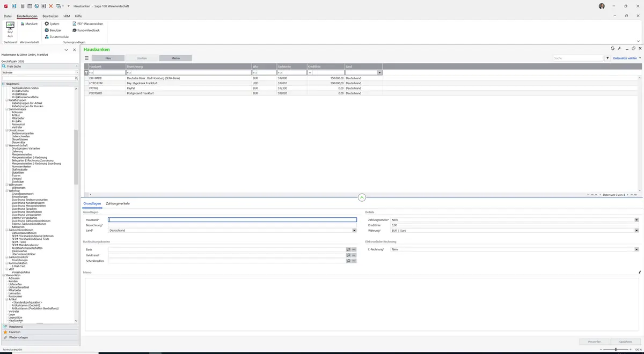This screenshot has width=644, height=354.
Task: Open the Mandant settings
Action: pos(29,24)
